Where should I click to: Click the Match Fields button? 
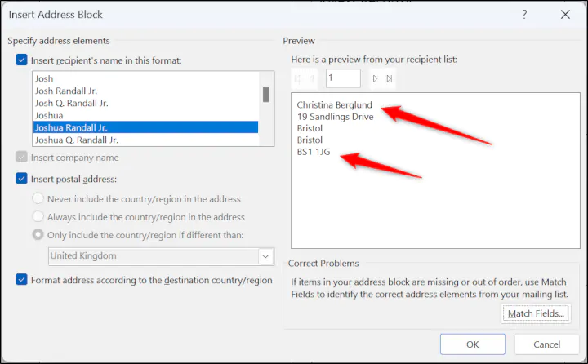tap(534, 313)
